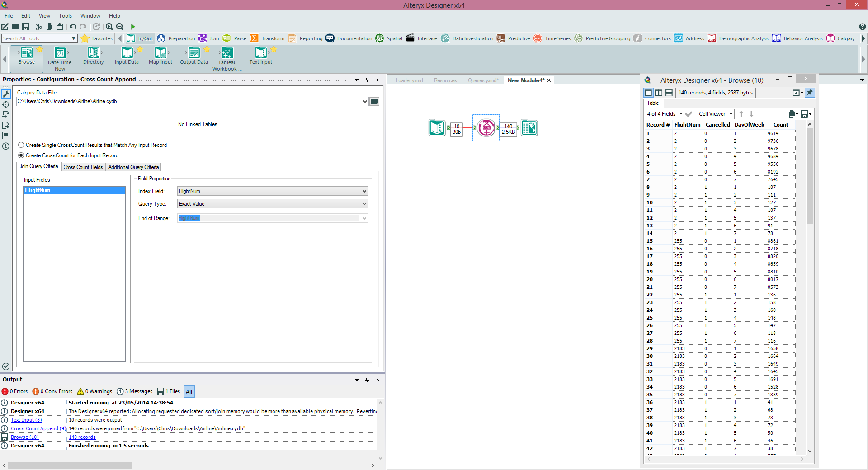Click the configuration wrench icon in Properties

[6, 94]
